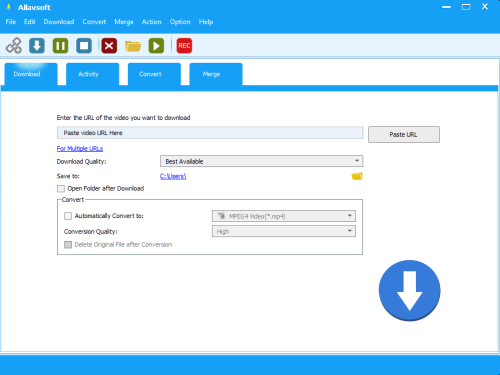This screenshot has height=375, width=500.
Task: Play video using green play toolbar icon
Action: [156, 46]
